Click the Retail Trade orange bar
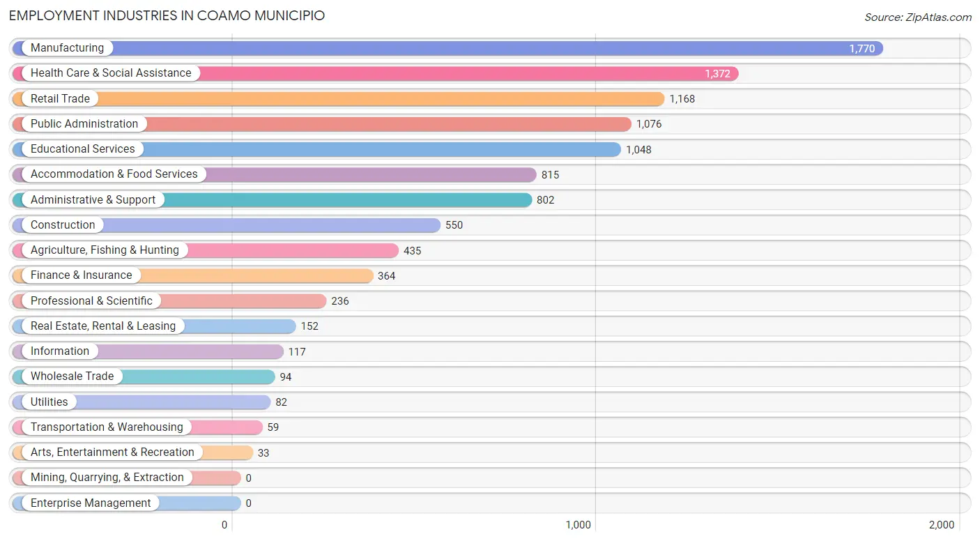Viewport: 980px width, 541px height. 339,99
